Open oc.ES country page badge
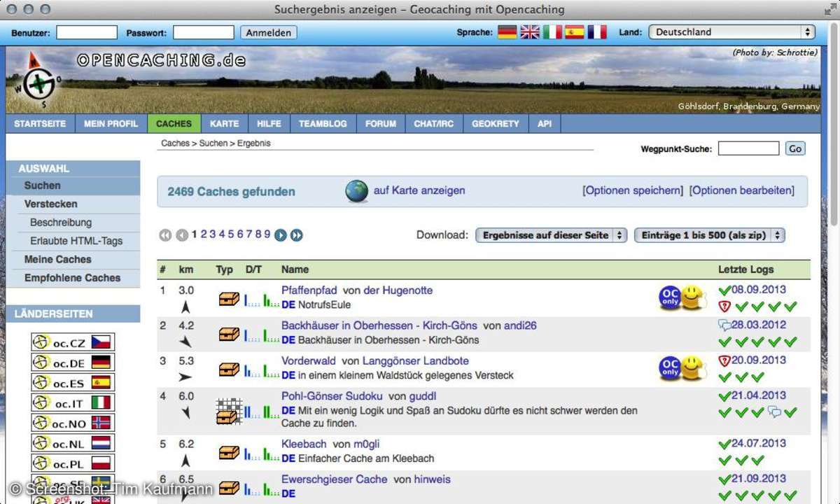The height and width of the screenshot is (504, 840). point(73,383)
